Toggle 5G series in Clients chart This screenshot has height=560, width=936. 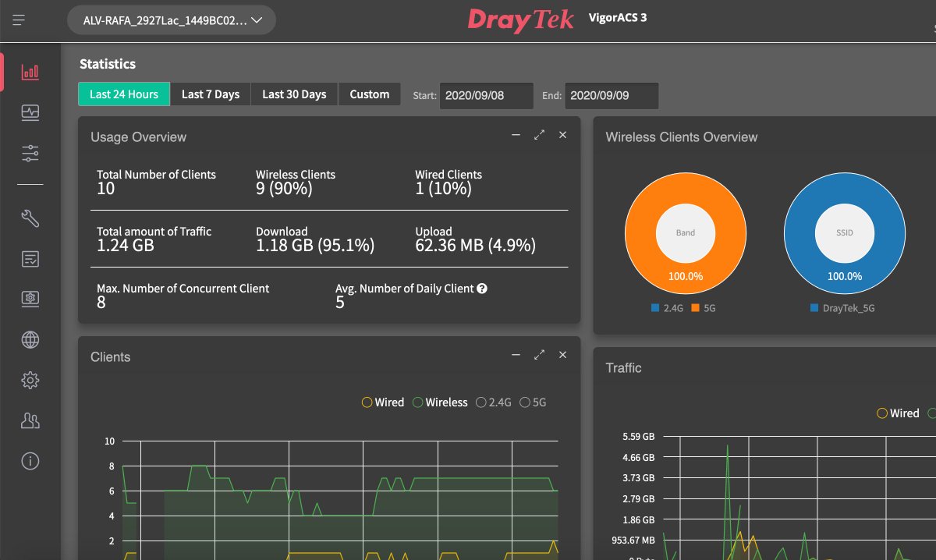533,402
